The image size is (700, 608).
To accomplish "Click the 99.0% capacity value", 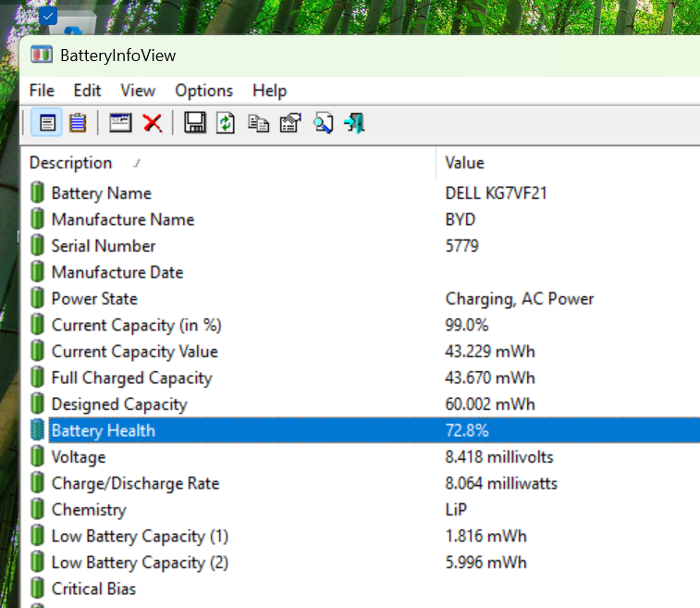I will click(x=467, y=325).
